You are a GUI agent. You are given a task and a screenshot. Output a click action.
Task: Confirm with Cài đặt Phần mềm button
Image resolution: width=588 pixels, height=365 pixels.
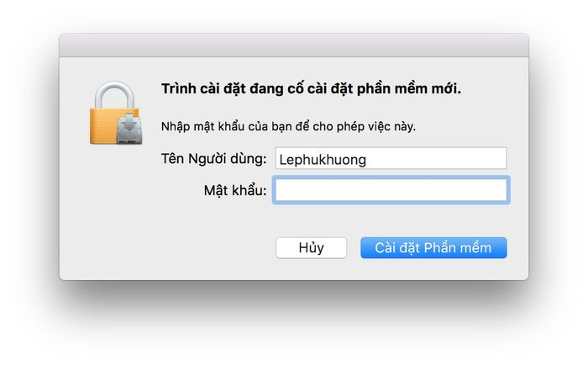pos(433,247)
